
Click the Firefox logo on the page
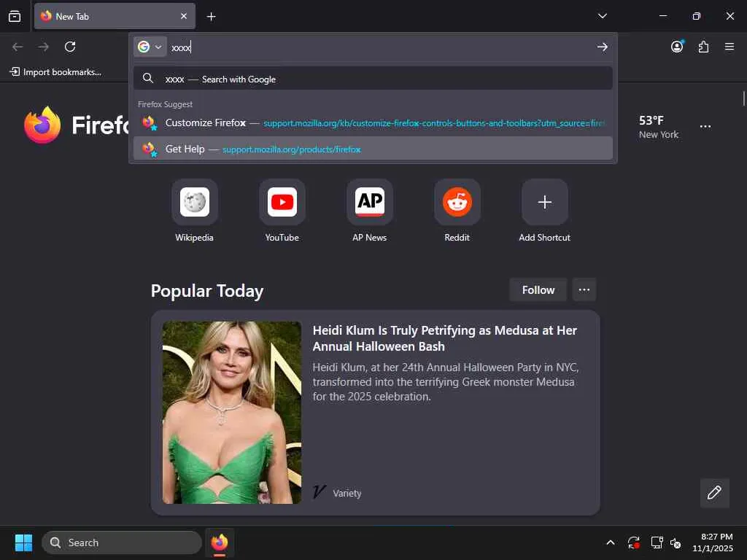pyautogui.click(x=42, y=125)
